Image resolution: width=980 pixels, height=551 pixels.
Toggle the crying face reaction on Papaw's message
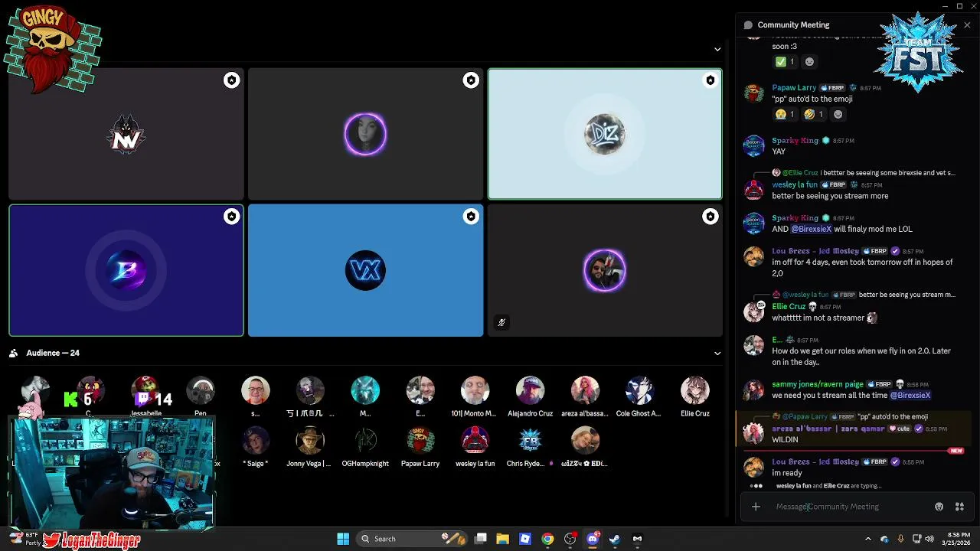(x=785, y=114)
